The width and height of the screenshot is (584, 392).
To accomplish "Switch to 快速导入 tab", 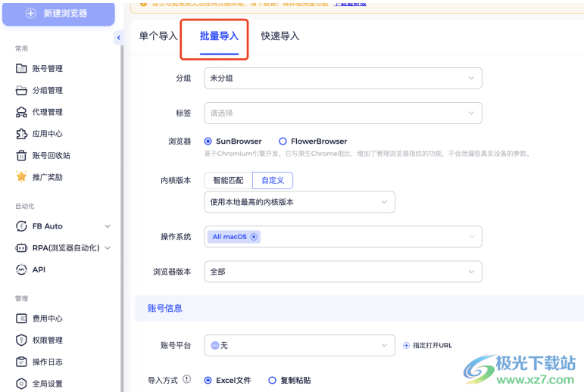I will coord(280,36).
